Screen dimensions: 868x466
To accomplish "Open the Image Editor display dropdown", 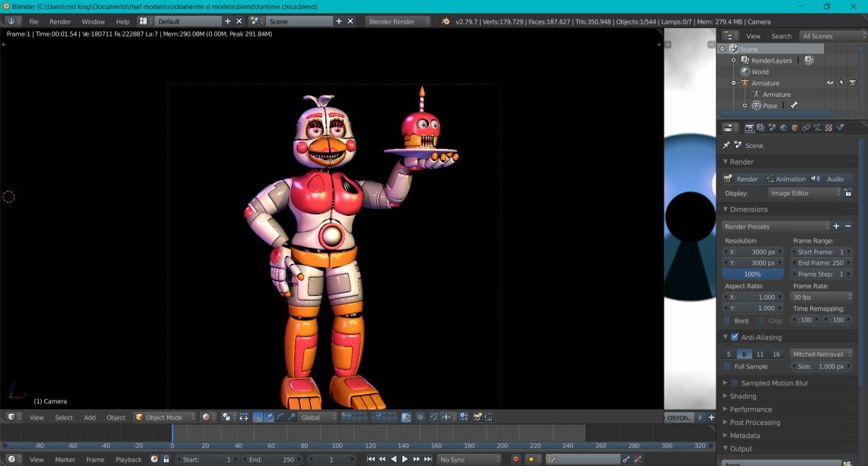I will tap(804, 193).
